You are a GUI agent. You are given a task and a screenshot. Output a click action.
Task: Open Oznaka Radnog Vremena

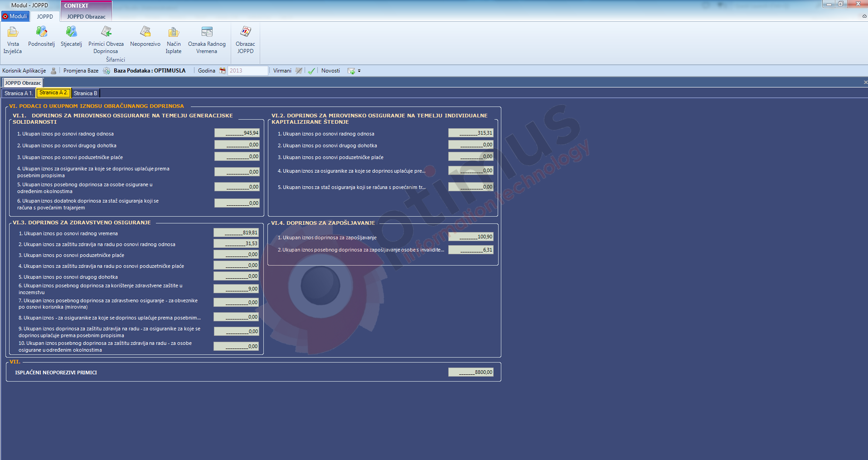click(x=207, y=32)
